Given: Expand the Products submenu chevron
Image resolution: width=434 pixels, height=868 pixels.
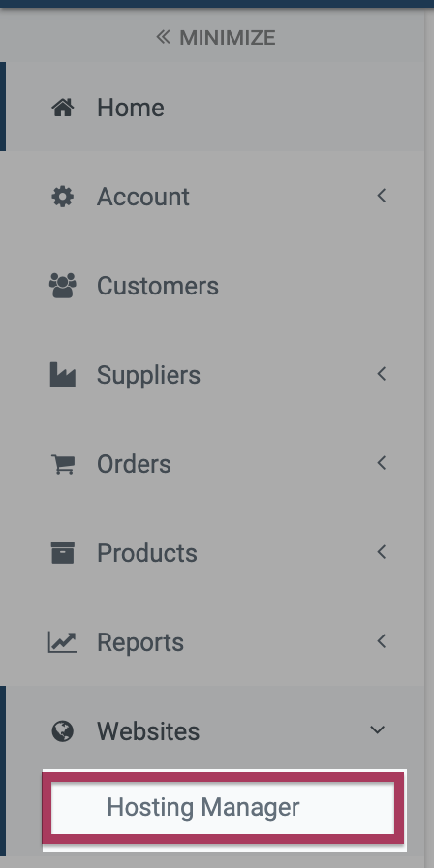Looking at the screenshot, I should [x=381, y=551].
